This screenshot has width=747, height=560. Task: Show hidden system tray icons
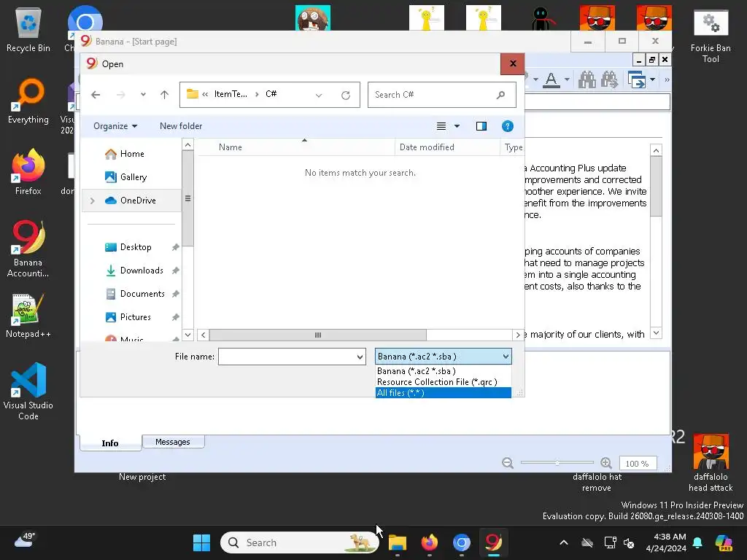564,542
